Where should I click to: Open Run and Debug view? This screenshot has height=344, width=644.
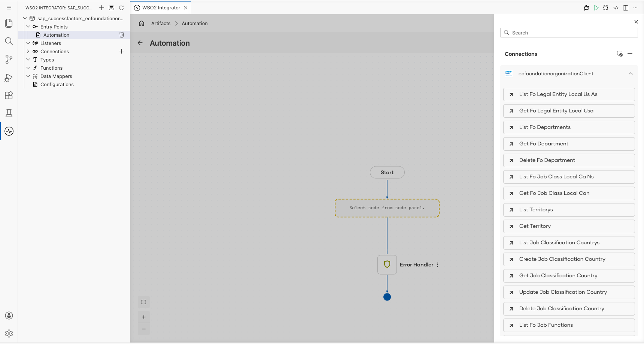(x=9, y=77)
